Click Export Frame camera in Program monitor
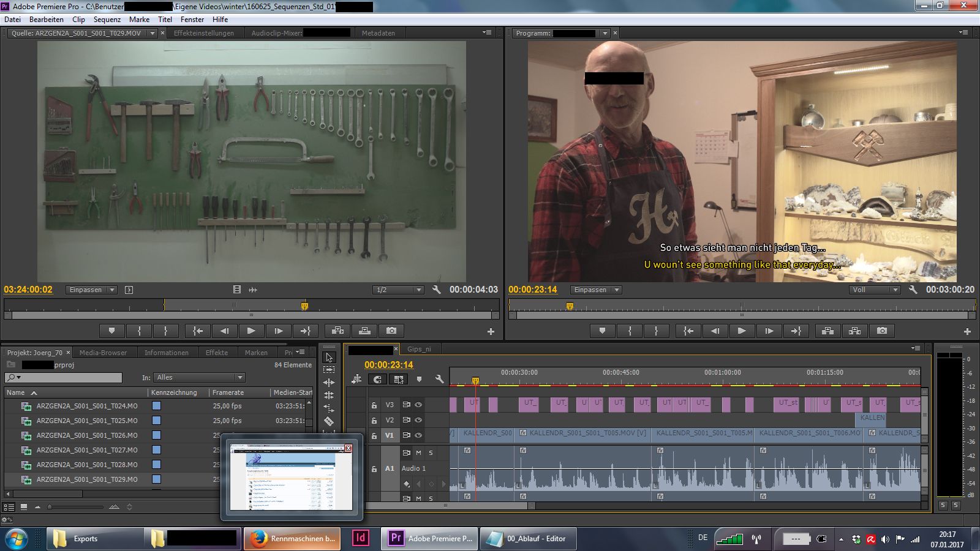Image resolution: width=980 pixels, height=551 pixels. click(x=881, y=331)
